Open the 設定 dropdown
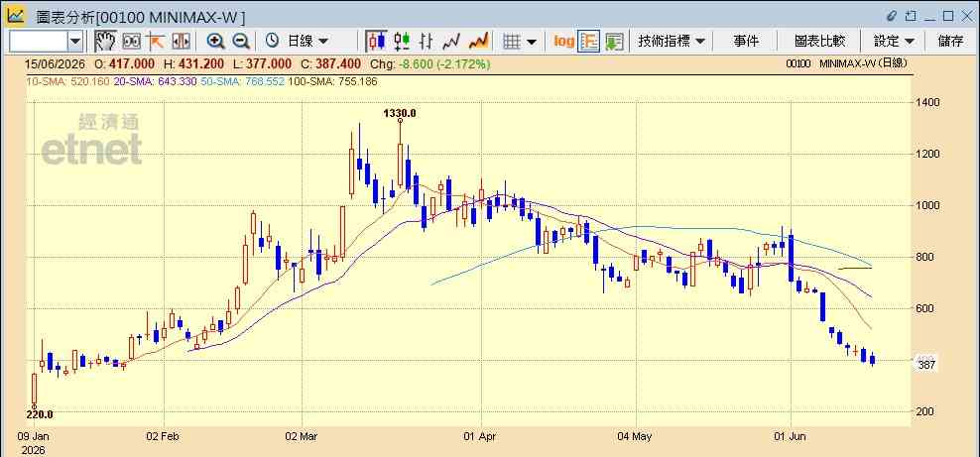980x457 pixels. (894, 42)
